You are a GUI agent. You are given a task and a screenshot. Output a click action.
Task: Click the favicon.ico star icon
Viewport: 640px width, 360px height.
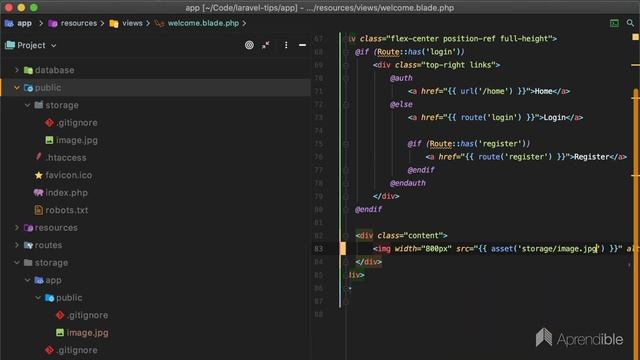38,175
